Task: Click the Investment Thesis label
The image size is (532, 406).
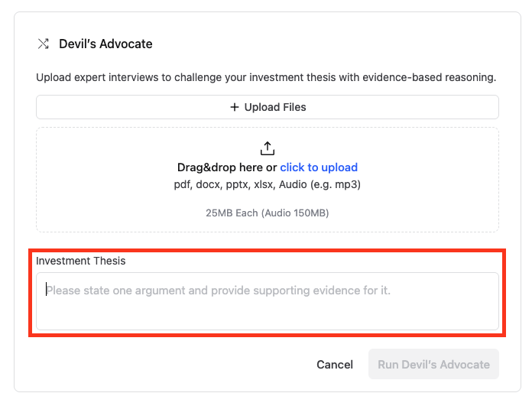Action: (x=80, y=261)
